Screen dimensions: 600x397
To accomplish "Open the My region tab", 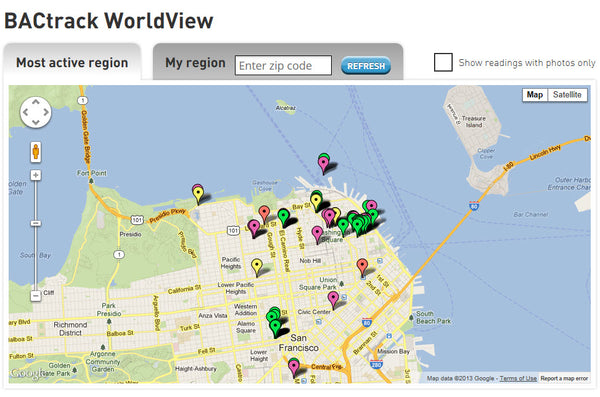I will click(195, 63).
